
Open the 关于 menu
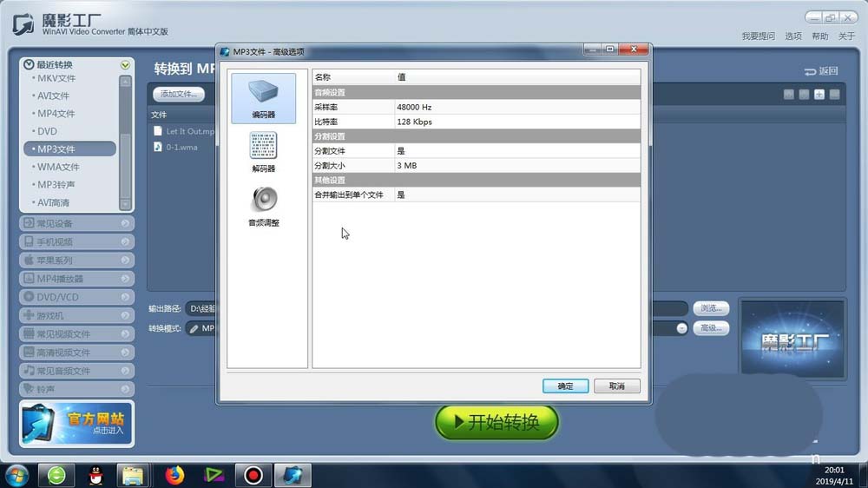click(846, 36)
